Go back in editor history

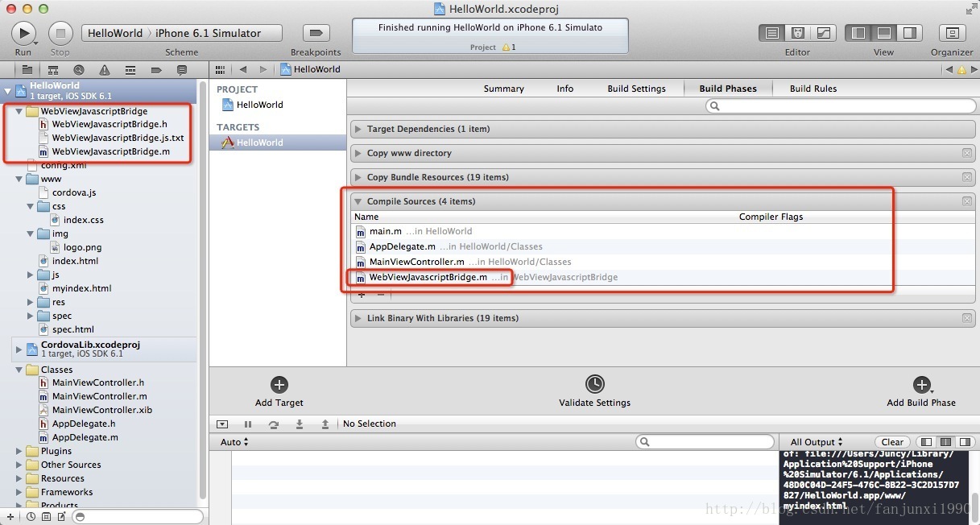(242, 69)
